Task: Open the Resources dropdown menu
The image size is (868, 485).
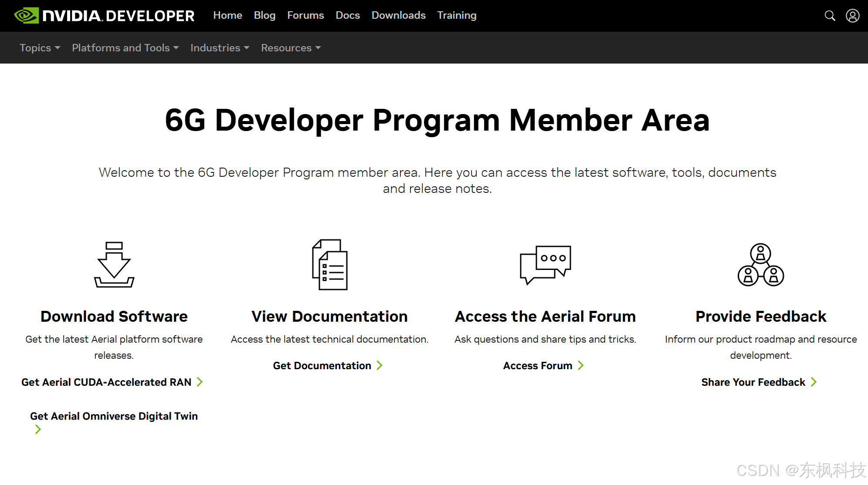Action: point(291,48)
